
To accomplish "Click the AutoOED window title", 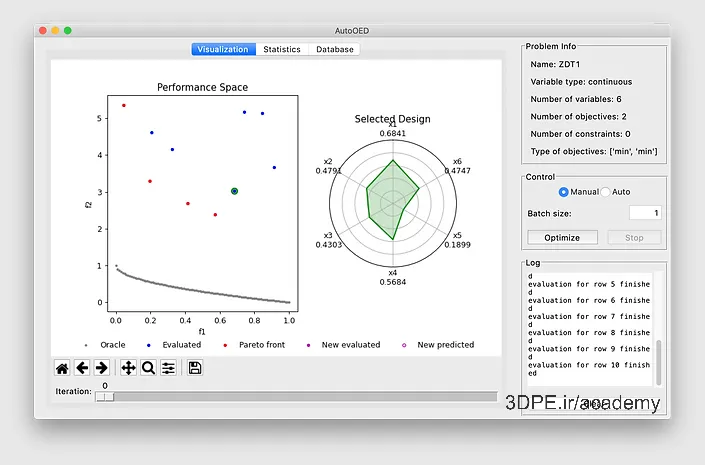I will 352,31.
